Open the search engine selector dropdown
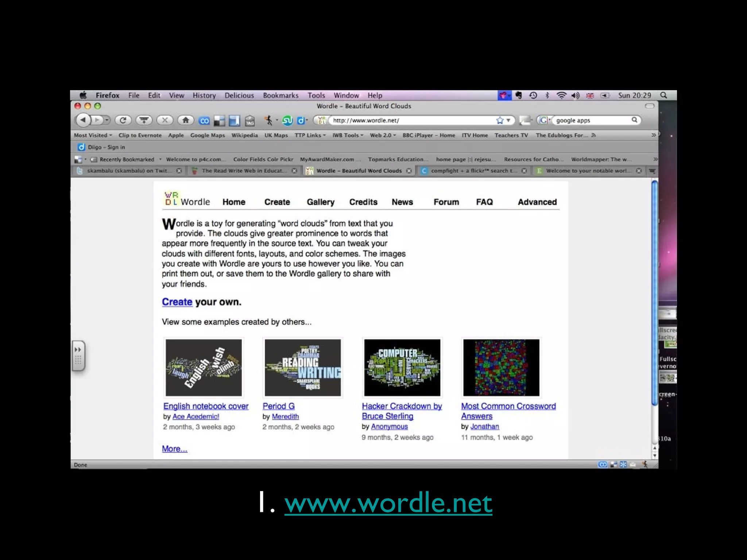Image resolution: width=747 pixels, height=560 pixels. pos(545,120)
